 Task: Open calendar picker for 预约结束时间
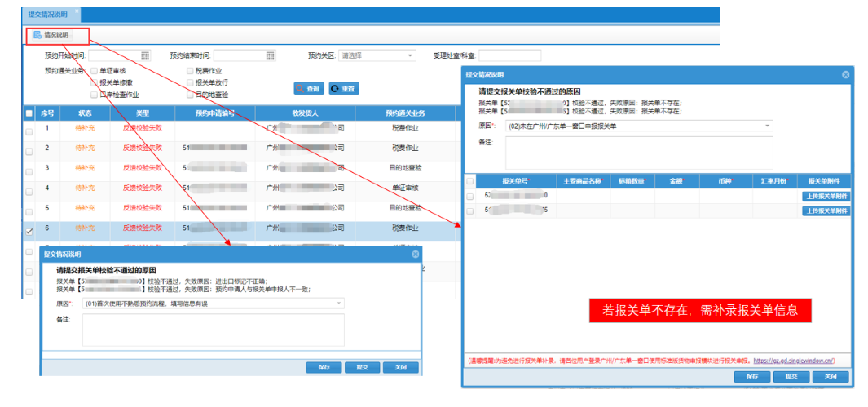click(270, 55)
